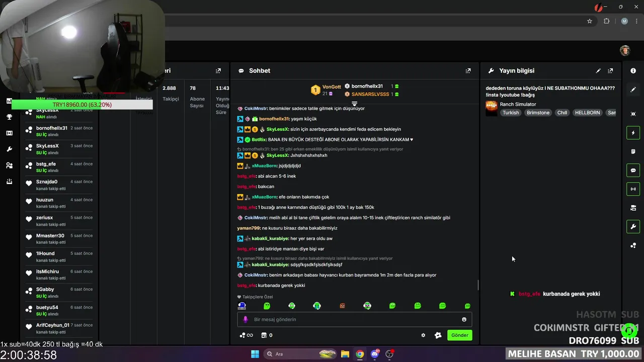Open the Ranch Simulator category link
Viewport: 644px width, 362px height.
(518, 104)
